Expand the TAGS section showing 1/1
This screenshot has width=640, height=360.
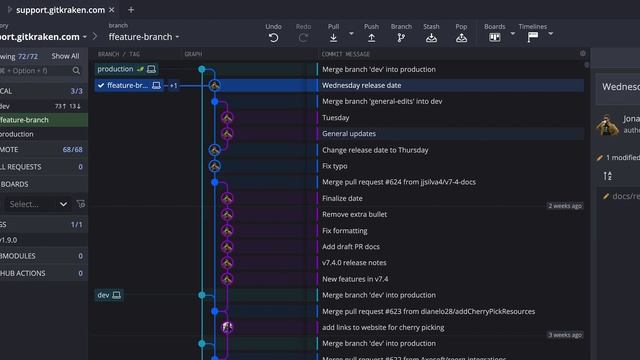point(44,224)
